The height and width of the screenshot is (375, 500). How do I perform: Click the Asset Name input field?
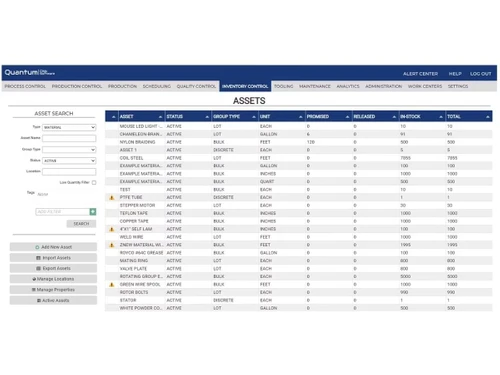pyautogui.click(x=69, y=138)
